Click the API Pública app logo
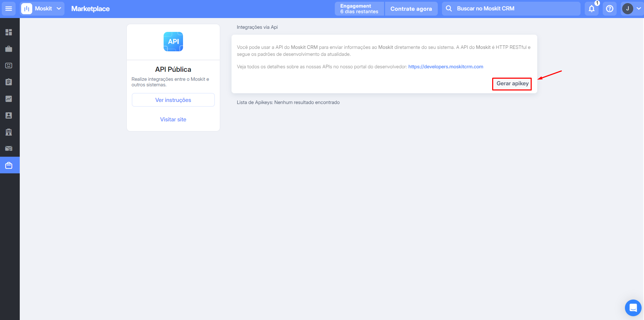 pos(173,42)
